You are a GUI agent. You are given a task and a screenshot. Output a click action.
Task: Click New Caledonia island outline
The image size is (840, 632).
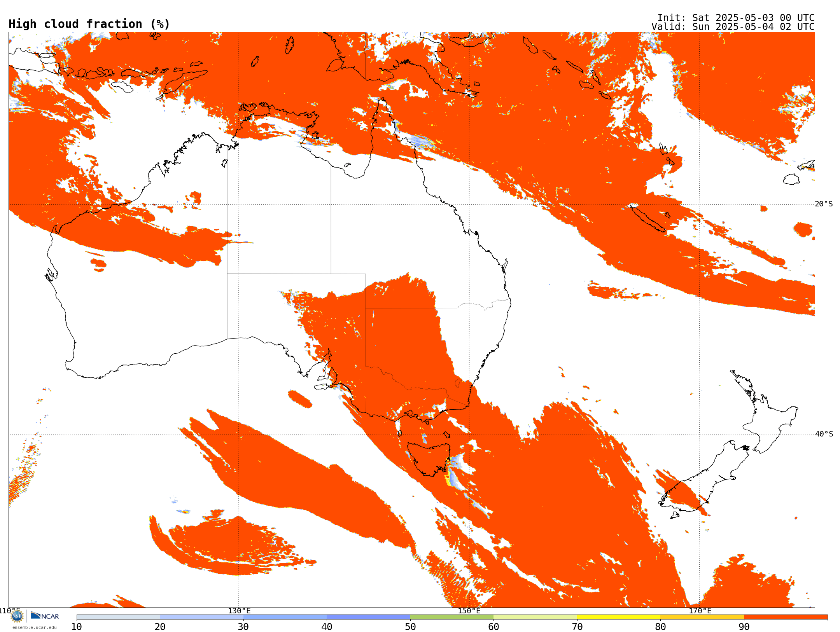pyautogui.click(x=647, y=218)
